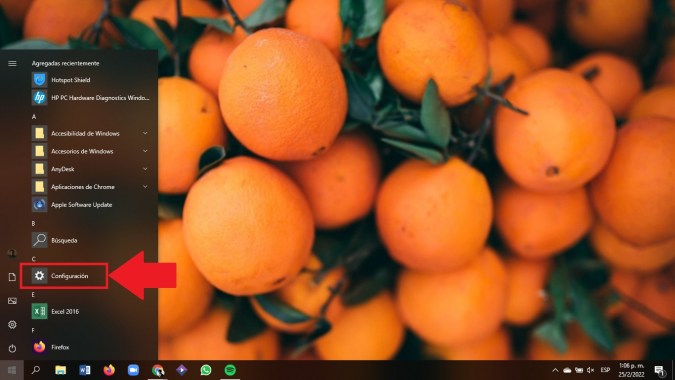Image resolution: width=675 pixels, height=380 pixels.
Task: Click Apple Software Update label
Action: pyautogui.click(x=81, y=205)
